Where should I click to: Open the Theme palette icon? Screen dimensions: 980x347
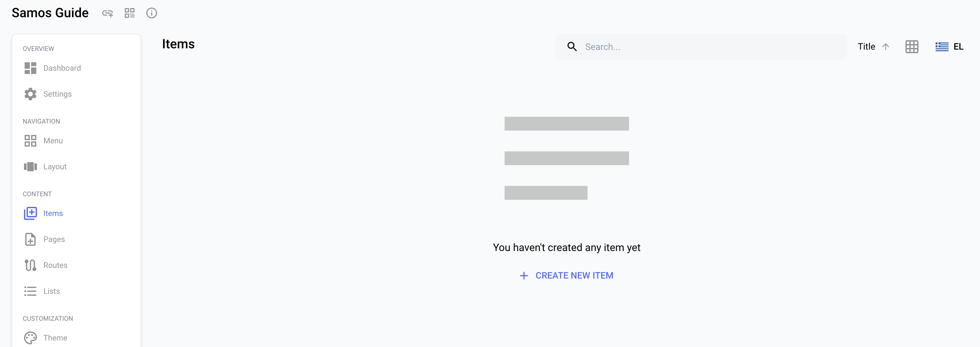click(x=30, y=338)
